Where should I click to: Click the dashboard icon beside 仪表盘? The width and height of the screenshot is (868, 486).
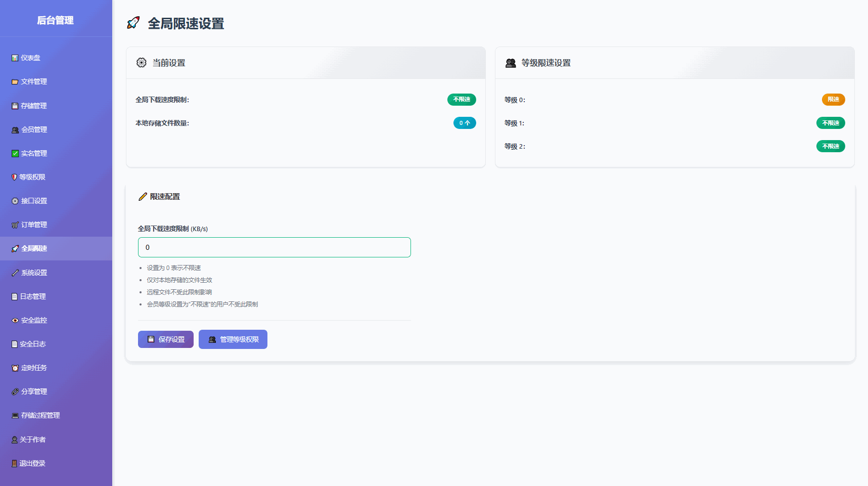[15, 58]
